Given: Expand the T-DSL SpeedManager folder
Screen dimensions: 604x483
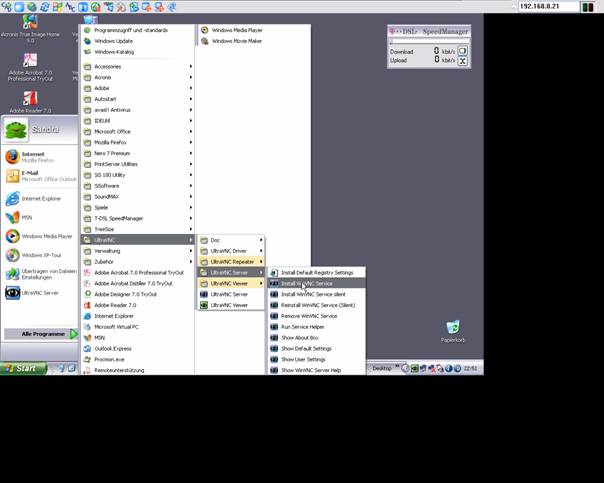Looking at the screenshot, I should (x=138, y=218).
